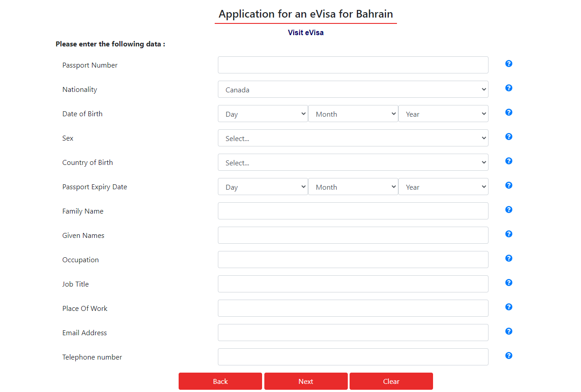Click into the Family Name text box

353,211
